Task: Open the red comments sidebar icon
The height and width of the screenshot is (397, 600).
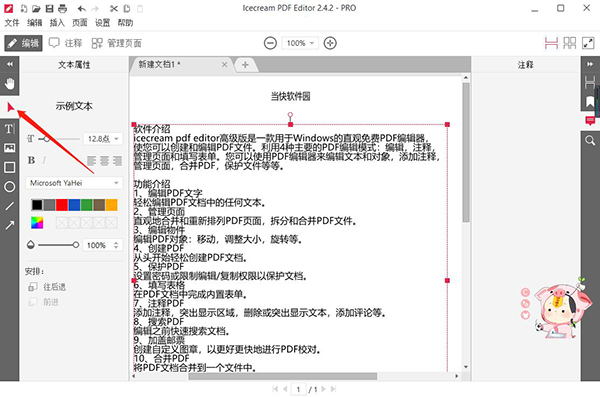Action: click(x=590, y=121)
